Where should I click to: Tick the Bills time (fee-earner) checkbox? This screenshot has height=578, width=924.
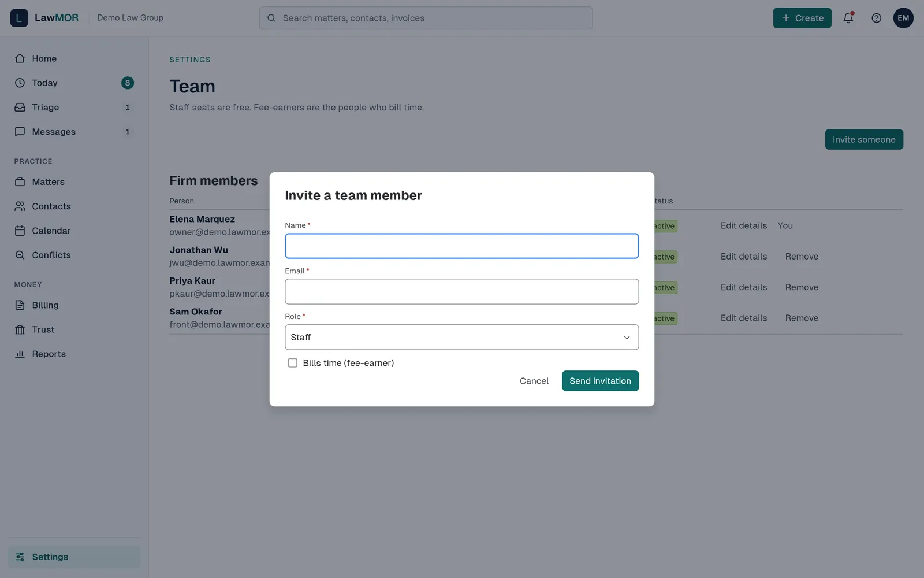click(x=293, y=363)
